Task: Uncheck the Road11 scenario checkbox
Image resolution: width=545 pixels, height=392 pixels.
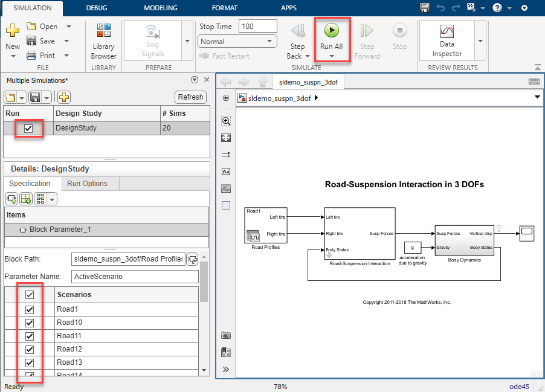Action: tap(30, 336)
